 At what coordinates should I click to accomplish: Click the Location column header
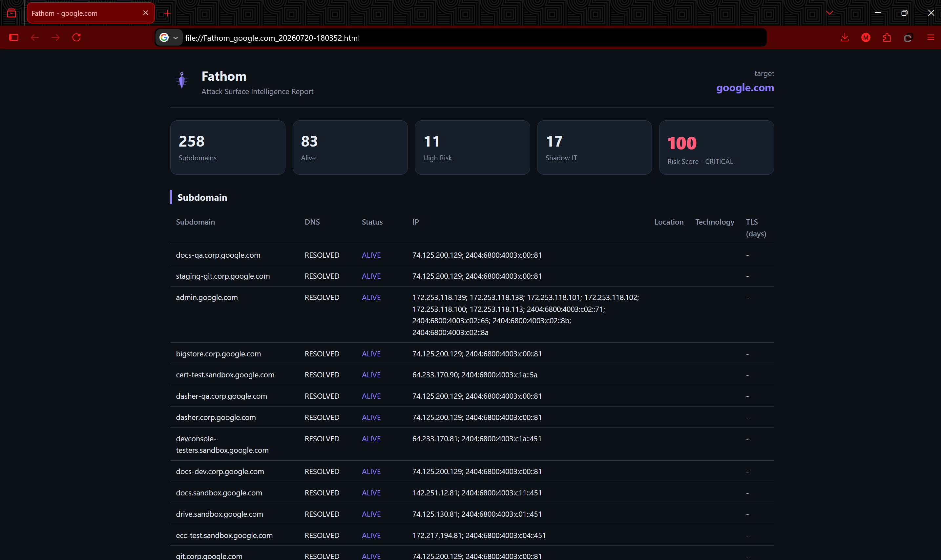tap(669, 222)
